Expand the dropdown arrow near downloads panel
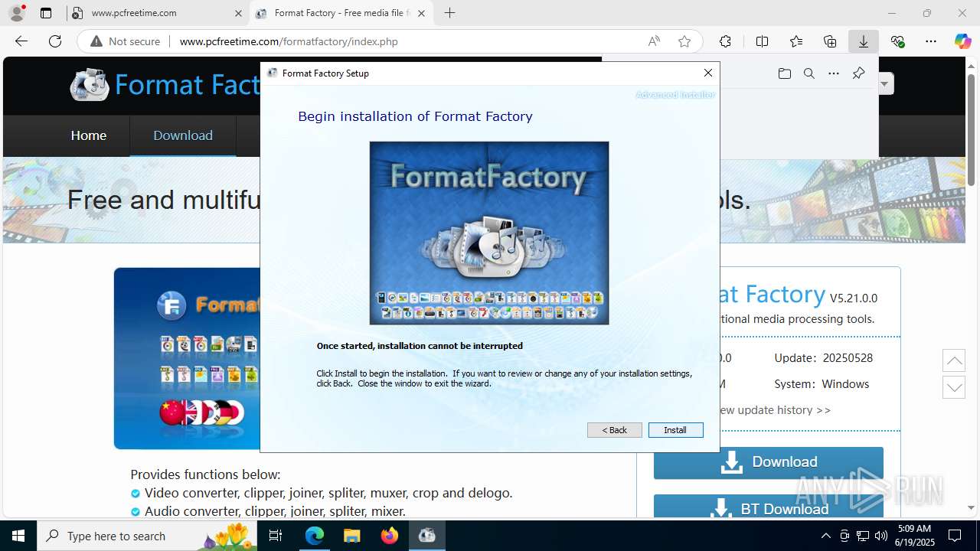The image size is (980, 551). pos(885,83)
